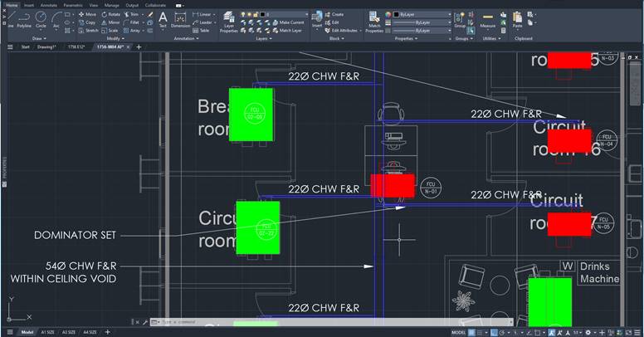
Task: Select the Dimension tool
Action: 180,20
